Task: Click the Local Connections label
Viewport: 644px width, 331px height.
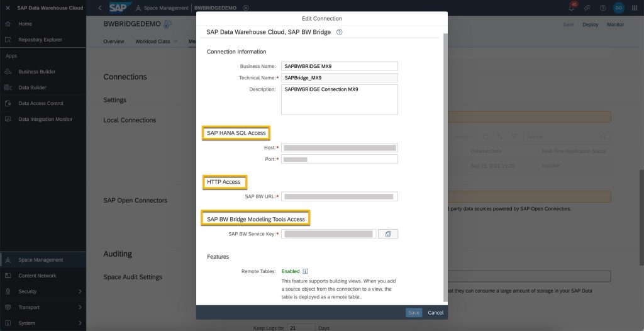Action: coord(130,120)
